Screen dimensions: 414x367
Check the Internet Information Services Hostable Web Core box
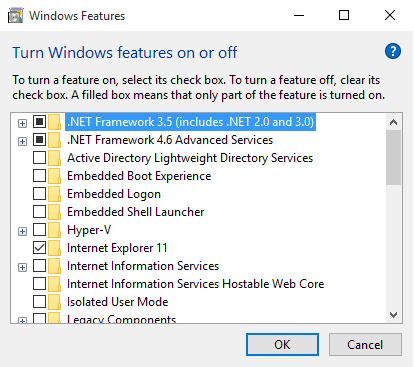39,284
